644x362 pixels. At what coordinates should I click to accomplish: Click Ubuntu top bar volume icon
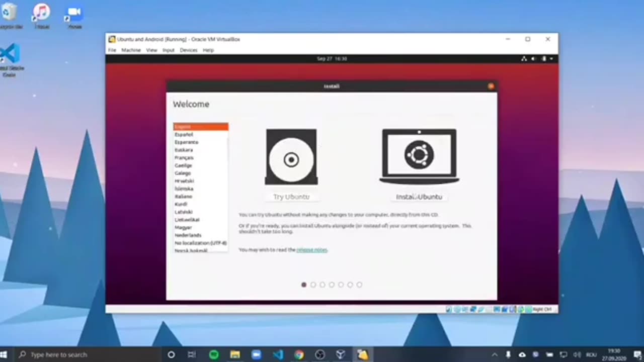coord(533,59)
